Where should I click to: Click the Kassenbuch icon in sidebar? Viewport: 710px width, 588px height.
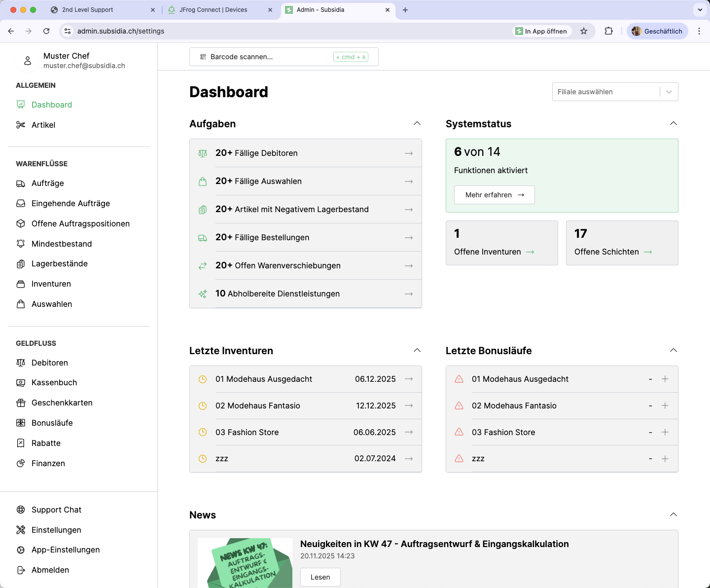pos(21,383)
